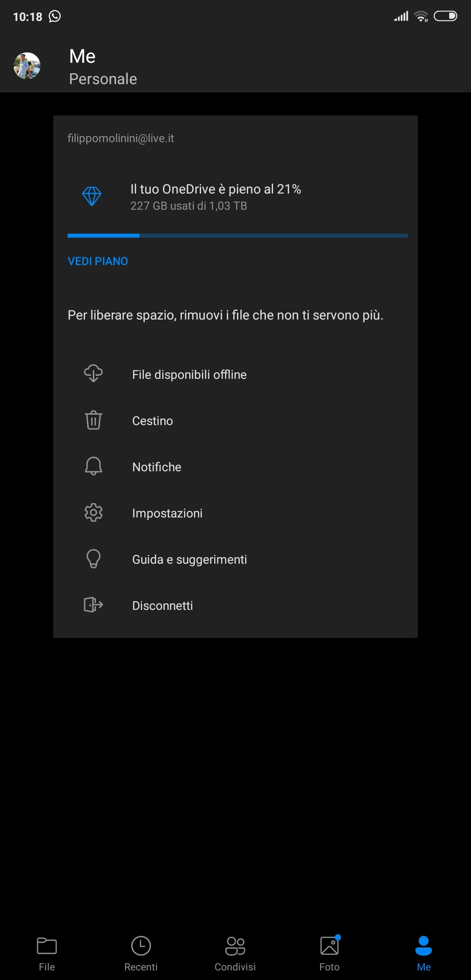Select Disconnetti to sign out
The image size is (471, 980).
[x=235, y=606]
